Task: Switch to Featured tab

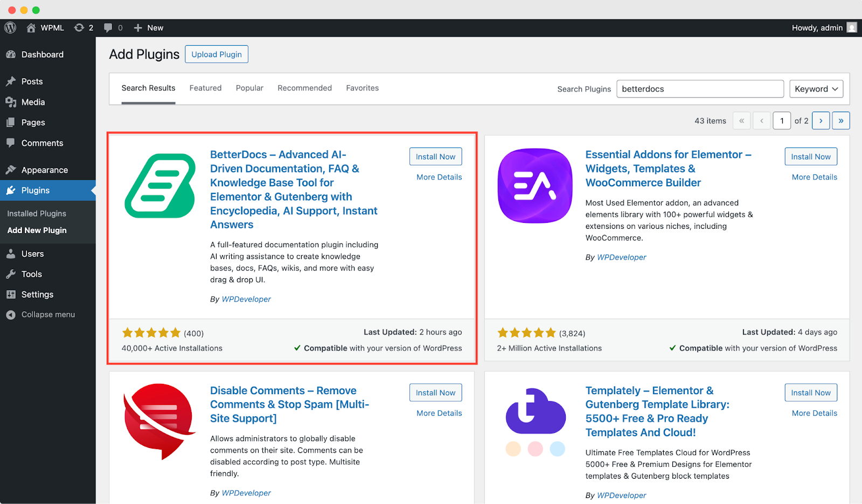Action: coord(205,88)
